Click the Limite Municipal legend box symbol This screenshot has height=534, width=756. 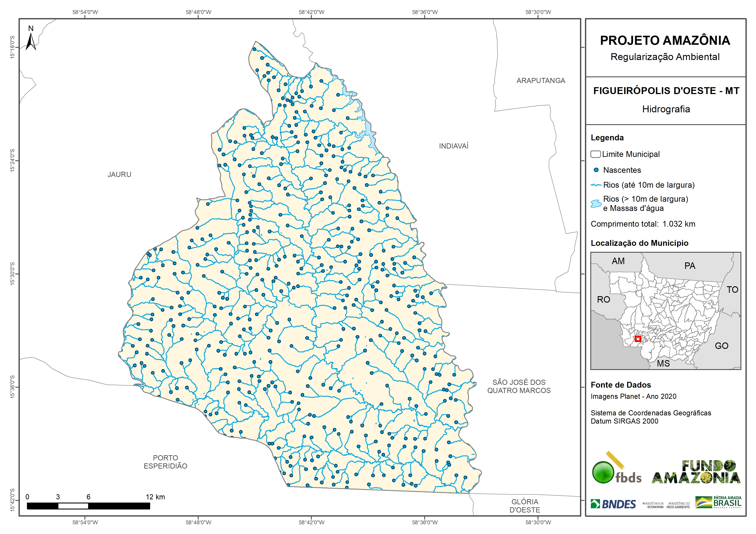(596, 154)
